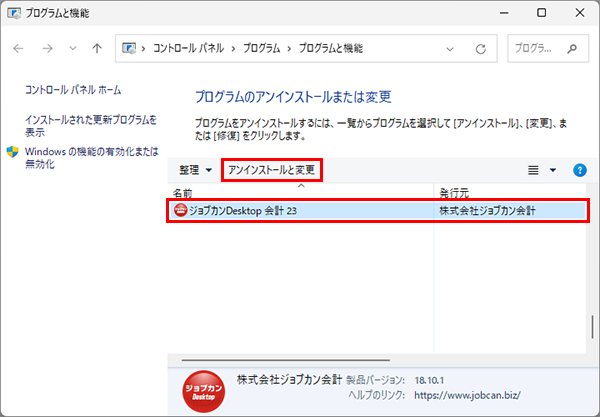The width and height of the screenshot is (600, 417).
Task: Maximize the プログラムと機能 window
Action: 541,13
